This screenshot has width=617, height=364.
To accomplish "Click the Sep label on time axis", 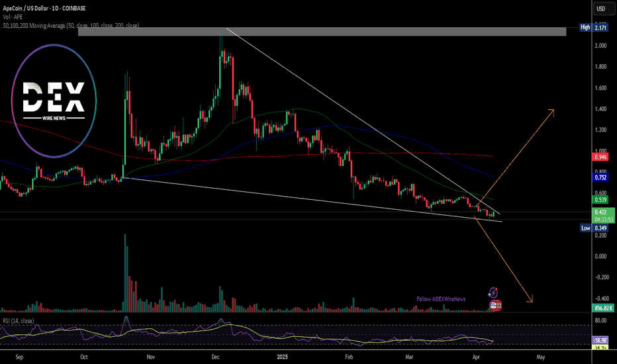I will point(19,357).
